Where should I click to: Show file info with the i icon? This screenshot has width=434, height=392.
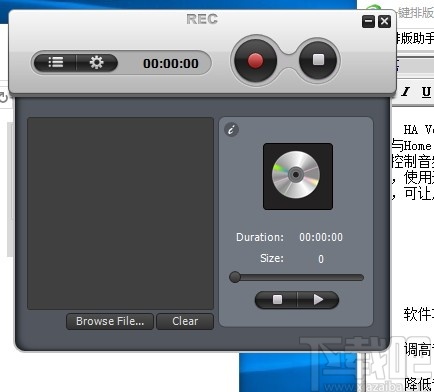(232, 130)
